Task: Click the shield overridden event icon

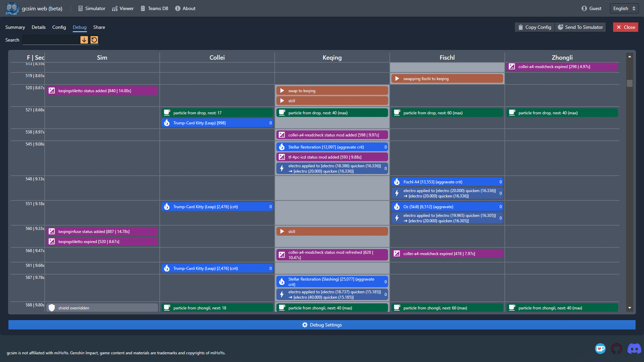Action: 52,308
